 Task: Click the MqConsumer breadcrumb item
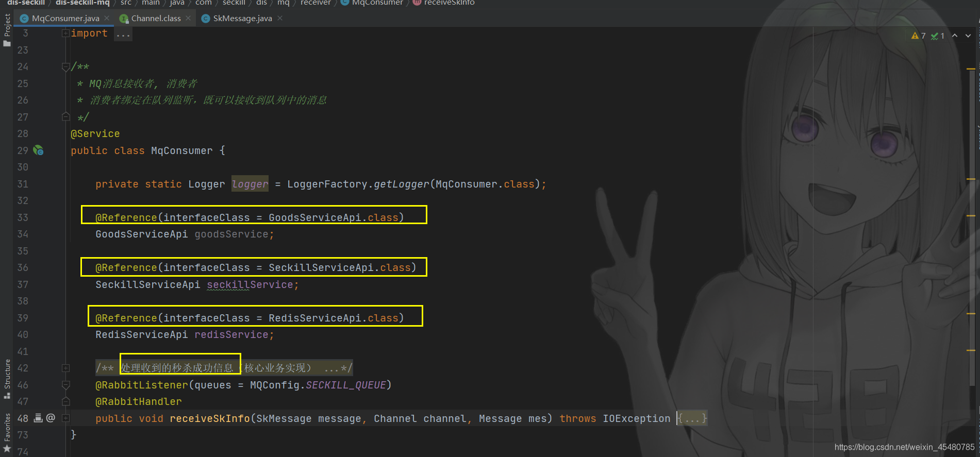(x=373, y=3)
